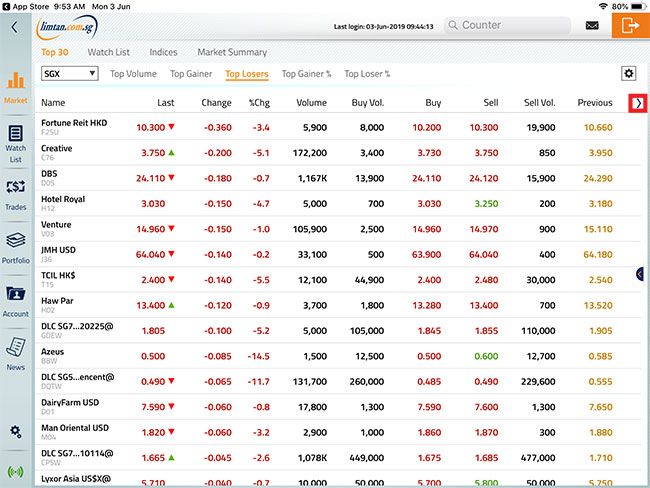Viewport: 650px width, 488px height.
Task: Sort by the Buy Vol. column header
Action: click(368, 103)
